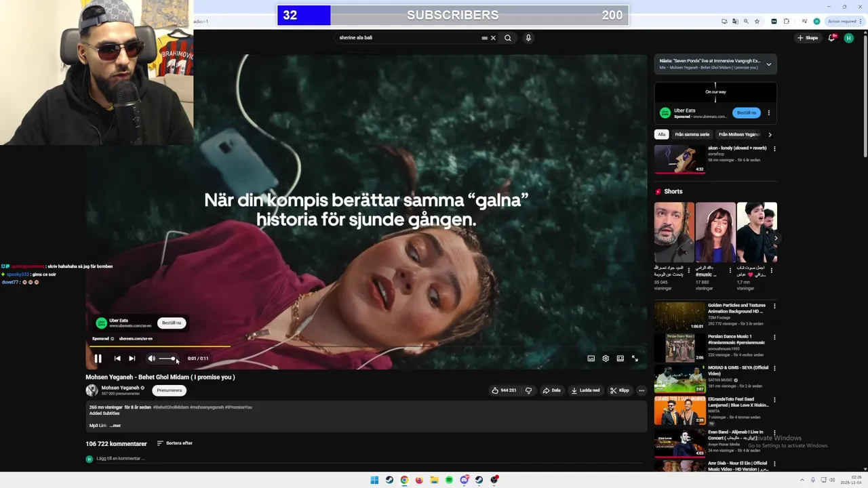This screenshot has width=868, height=488.
Task: Open Chrome zoom magnifier icon
Action: pos(746,21)
